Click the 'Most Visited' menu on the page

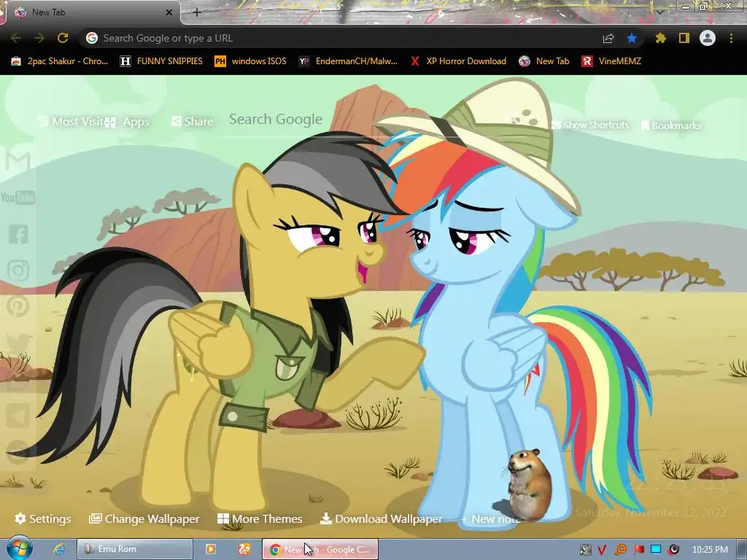tap(71, 122)
